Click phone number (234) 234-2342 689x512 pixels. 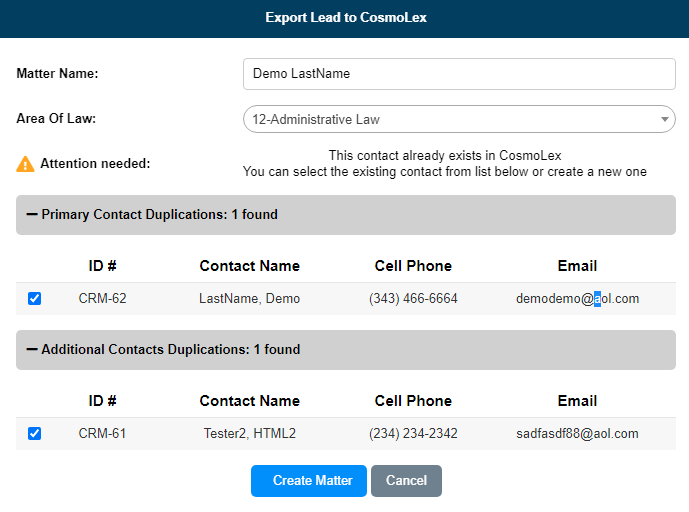coord(413,433)
